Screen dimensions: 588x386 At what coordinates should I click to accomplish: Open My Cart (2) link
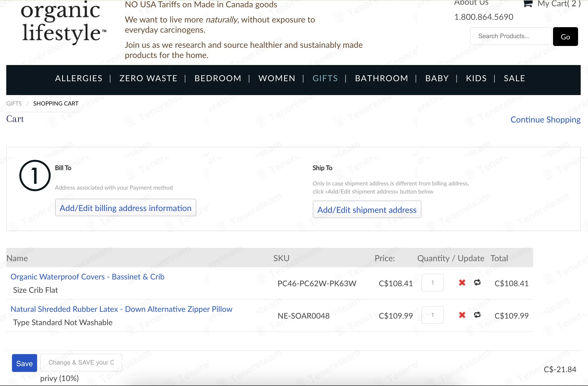click(559, 4)
